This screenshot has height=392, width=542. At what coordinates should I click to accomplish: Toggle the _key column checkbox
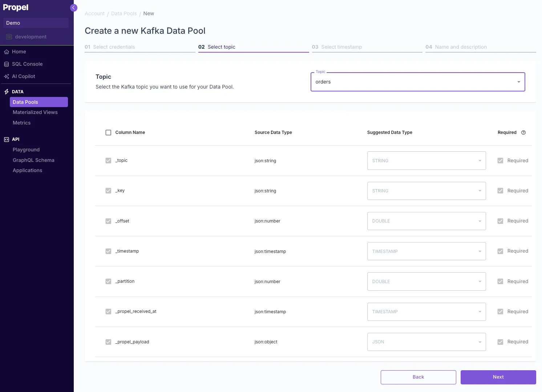pos(108,191)
